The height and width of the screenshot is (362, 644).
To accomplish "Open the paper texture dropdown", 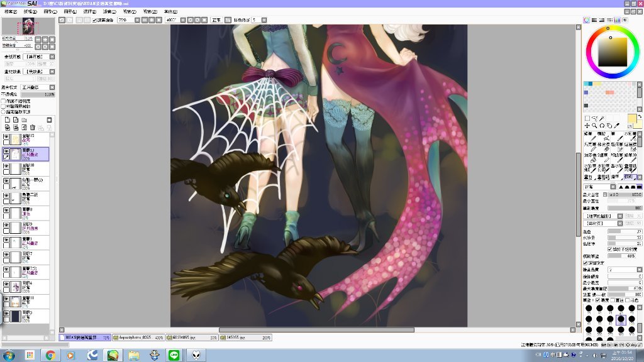I will (52, 57).
